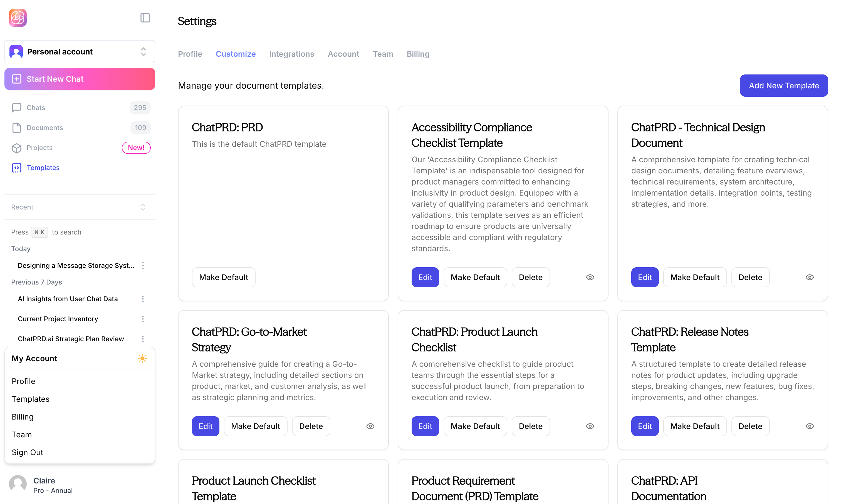
Task: Click the Projects icon in sidebar
Action: coord(16,148)
